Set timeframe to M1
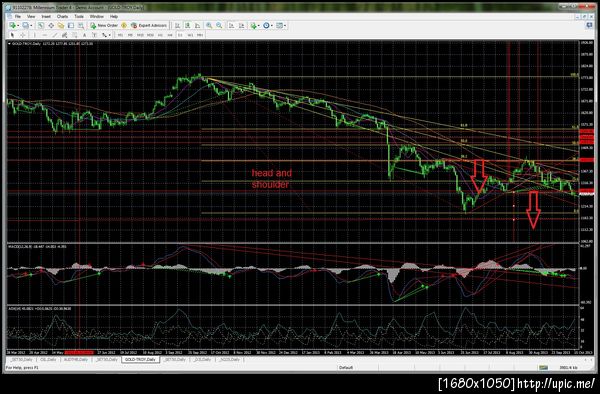 tap(120, 35)
